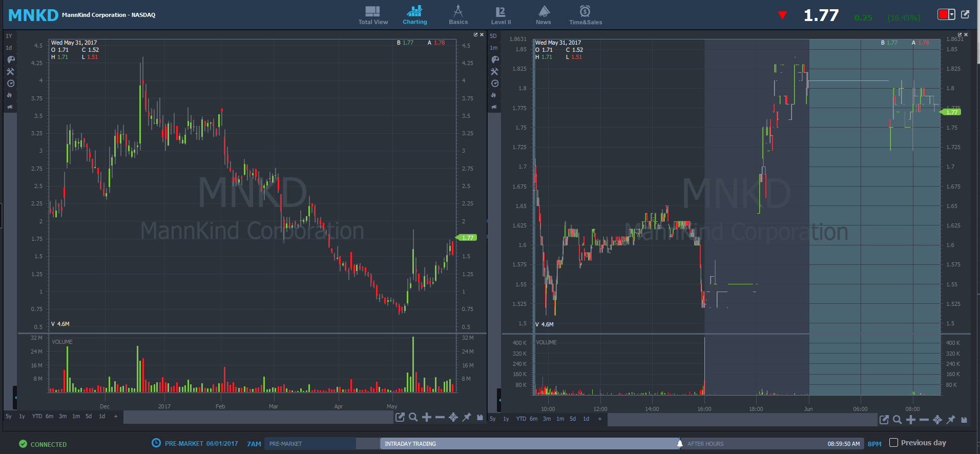Open the left chart's color palette icon
The width and height of the screenshot is (980, 454).
coord(10,59)
